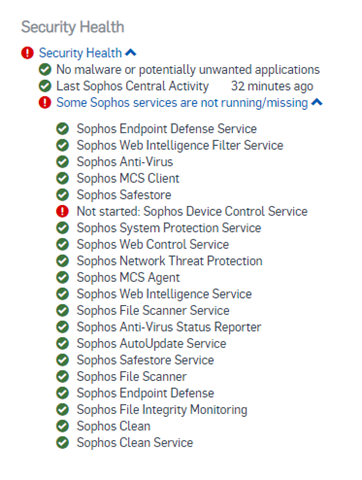
Task: Select Sophos Endpoint Defense Service entry
Action: click(x=167, y=129)
